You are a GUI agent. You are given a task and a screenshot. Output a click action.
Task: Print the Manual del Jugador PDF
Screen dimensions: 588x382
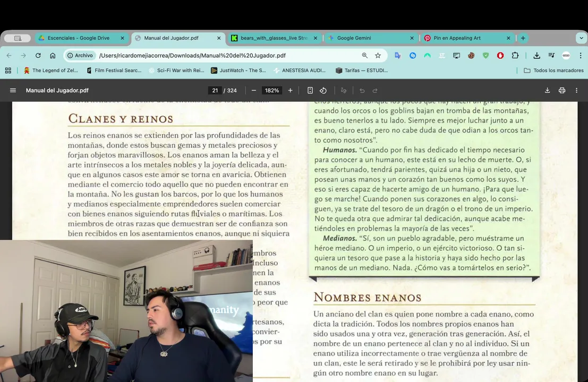(x=562, y=90)
